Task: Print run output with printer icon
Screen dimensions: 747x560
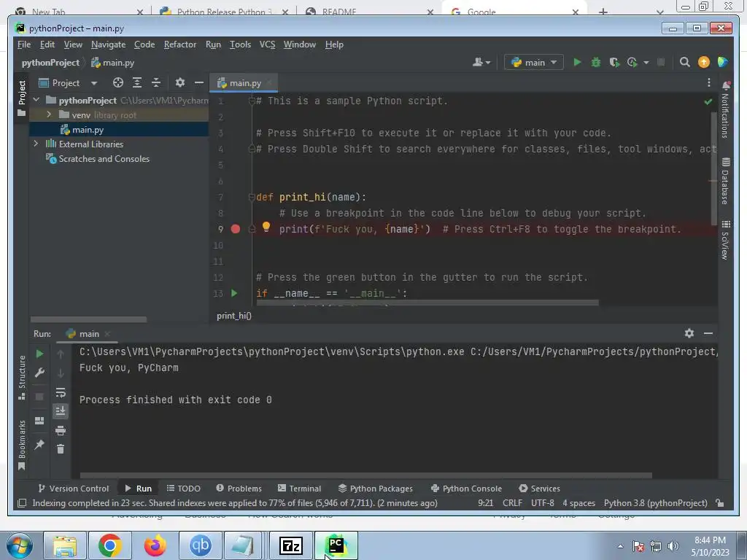Action: pos(61,431)
